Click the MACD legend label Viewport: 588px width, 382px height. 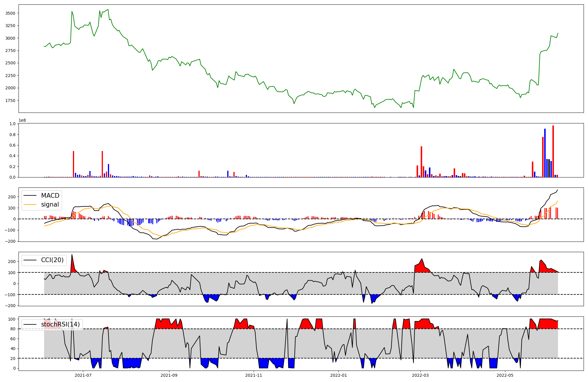[50, 196]
